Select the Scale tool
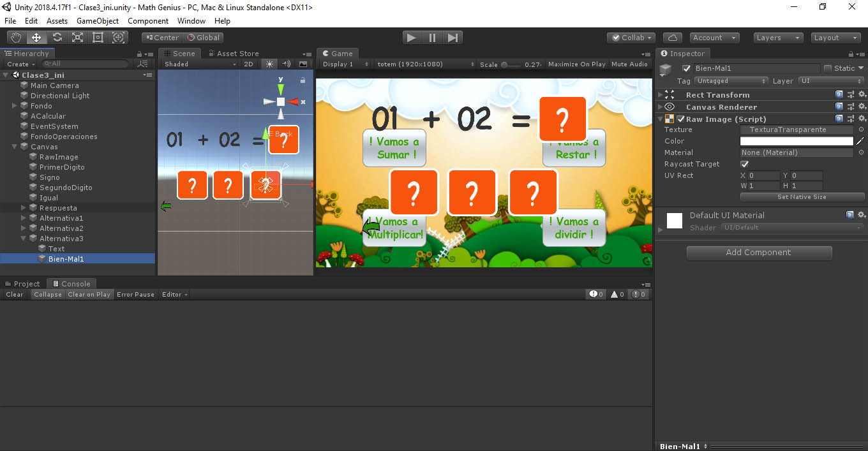 (x=77, y=38)
